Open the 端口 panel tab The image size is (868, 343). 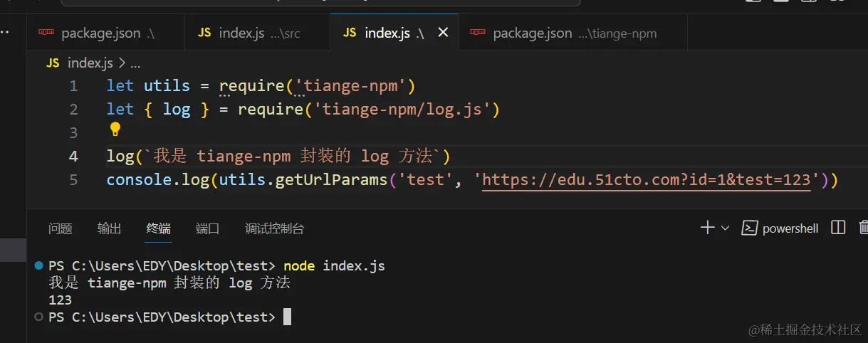click(x=208, y=228)
